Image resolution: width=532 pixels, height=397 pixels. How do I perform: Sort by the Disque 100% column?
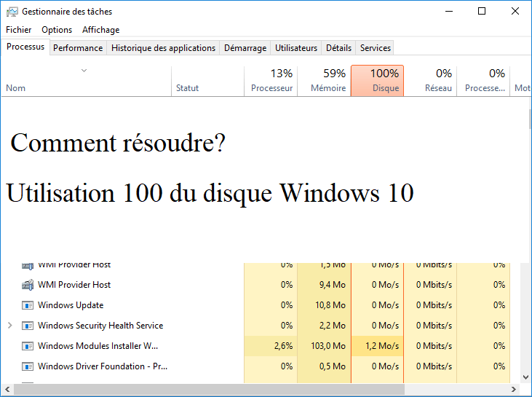point(377,81)
